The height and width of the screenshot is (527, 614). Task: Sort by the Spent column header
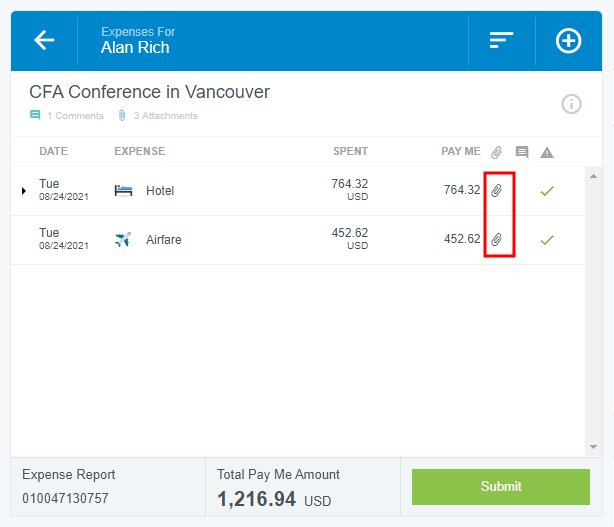click(350, 152)
